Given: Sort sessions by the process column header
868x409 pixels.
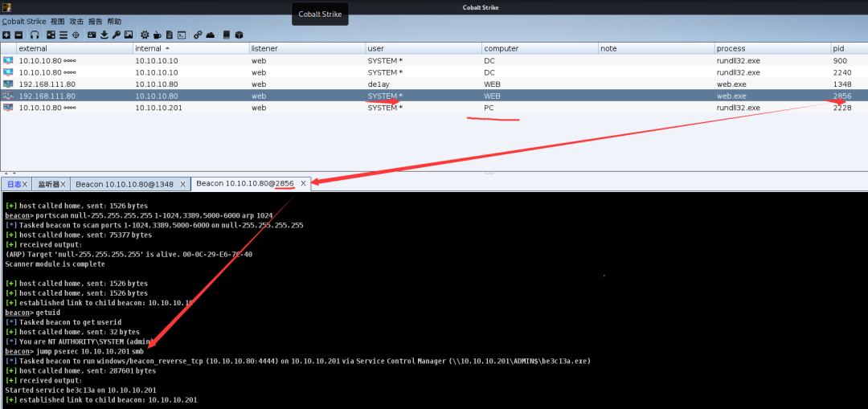Looking at the screenshot, I should pyautogui.click(x=772, y=48).
